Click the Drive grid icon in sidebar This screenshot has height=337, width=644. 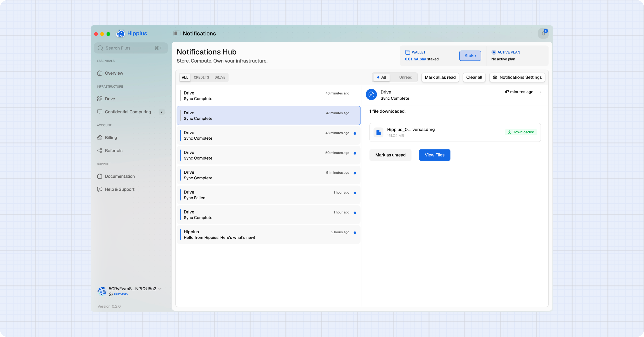tap(100, 99)
